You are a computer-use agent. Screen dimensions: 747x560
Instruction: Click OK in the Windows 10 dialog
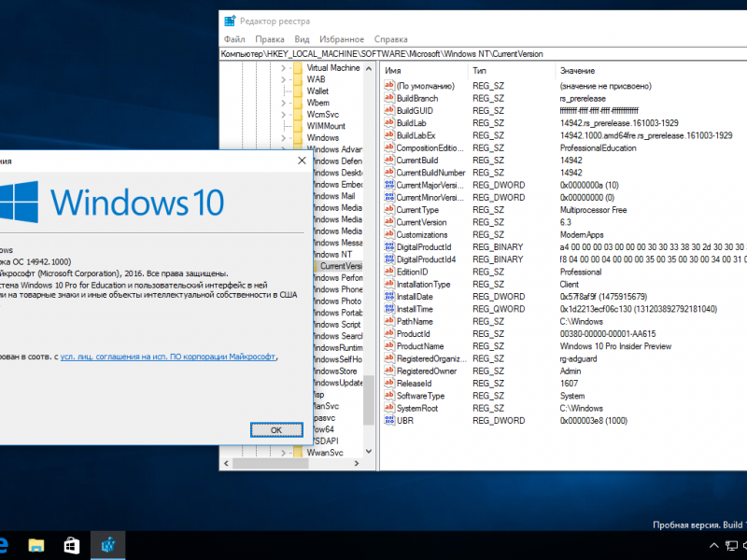[x=276, y=430]
